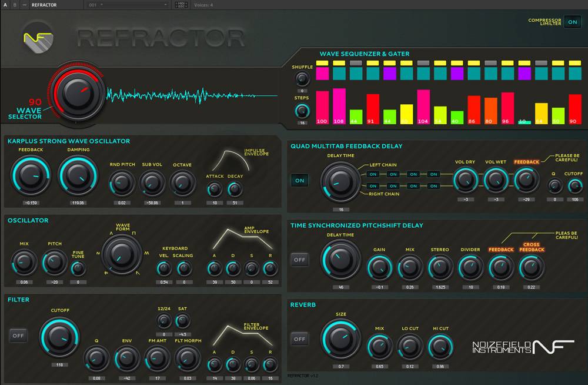Click the Fine Tune knob
Image resolution: width=588 pixels, height=385 pixels.
78,268
